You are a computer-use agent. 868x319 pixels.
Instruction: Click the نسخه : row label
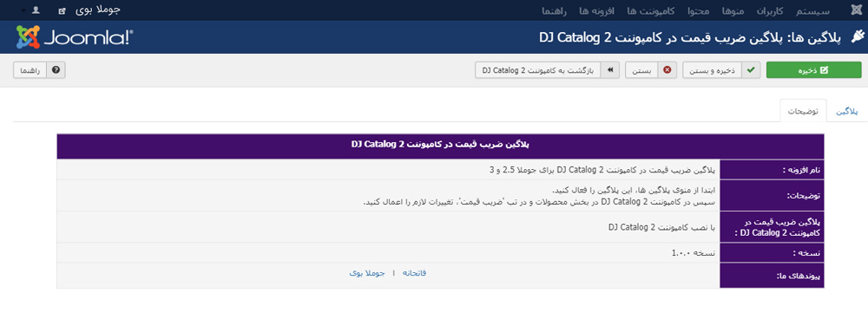[772, 252]
